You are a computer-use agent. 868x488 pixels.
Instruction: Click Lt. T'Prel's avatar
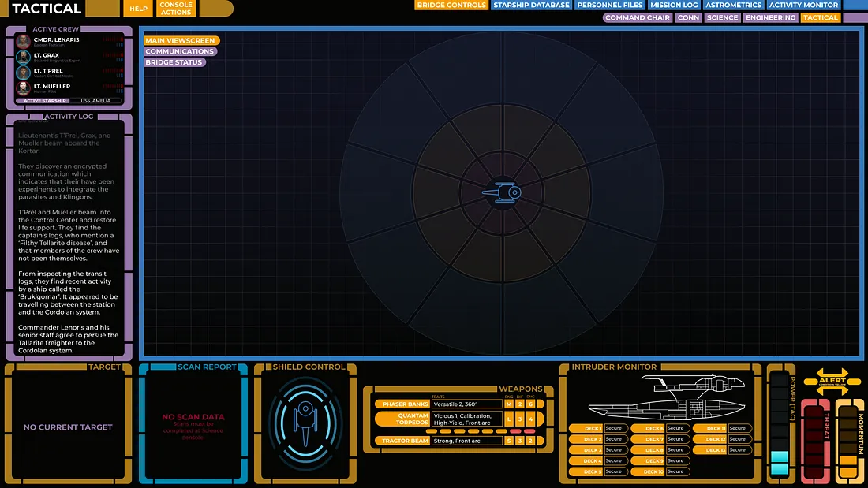pyautogui.click(x=23, y=73)
